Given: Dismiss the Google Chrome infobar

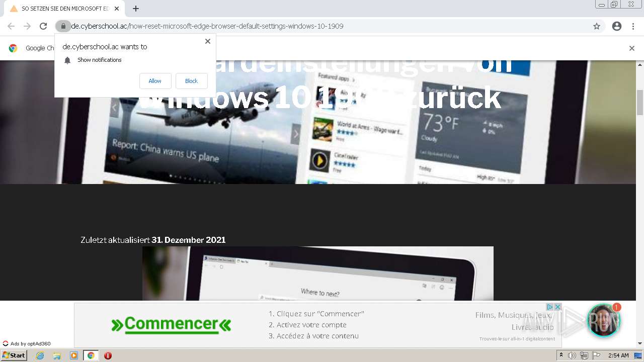Looking at the screenshot, I should pos(632,48).
